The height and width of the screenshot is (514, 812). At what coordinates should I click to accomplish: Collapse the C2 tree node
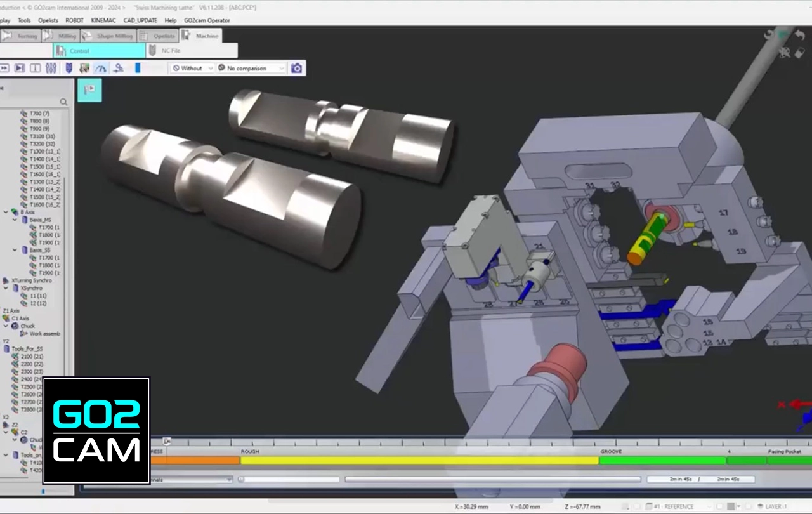pyautogui.click(x=6, y=432)
